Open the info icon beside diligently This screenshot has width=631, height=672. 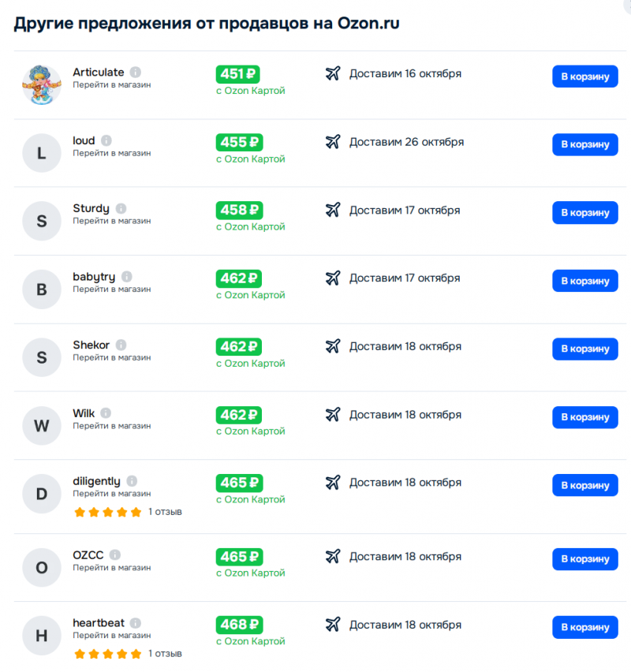pyautogui.click(x=132, y=481)
